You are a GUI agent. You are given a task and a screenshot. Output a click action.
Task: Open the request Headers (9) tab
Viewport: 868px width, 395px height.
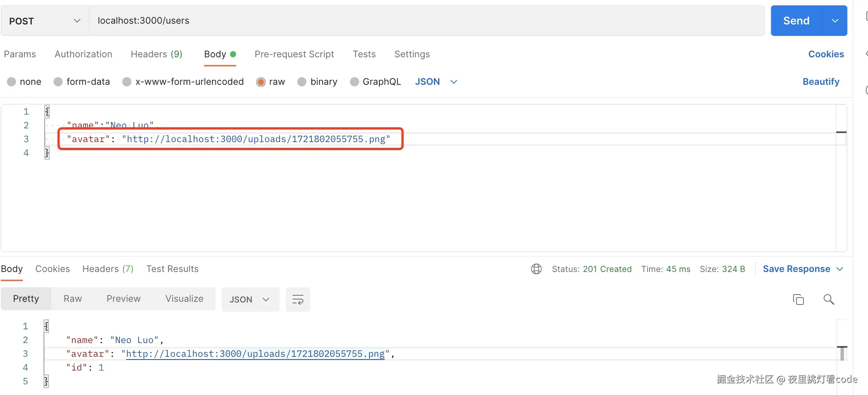tap(156, 54)
